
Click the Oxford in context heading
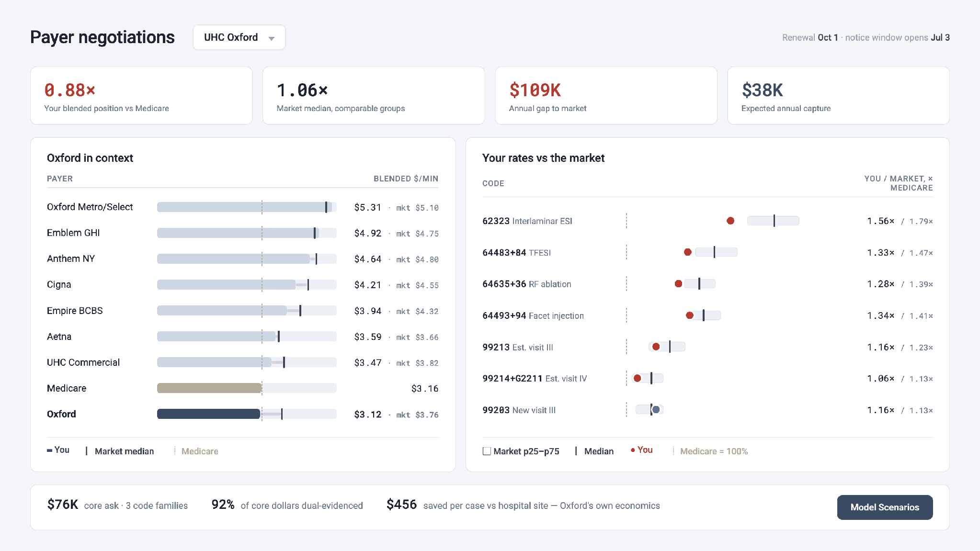[x=90, y=158]
